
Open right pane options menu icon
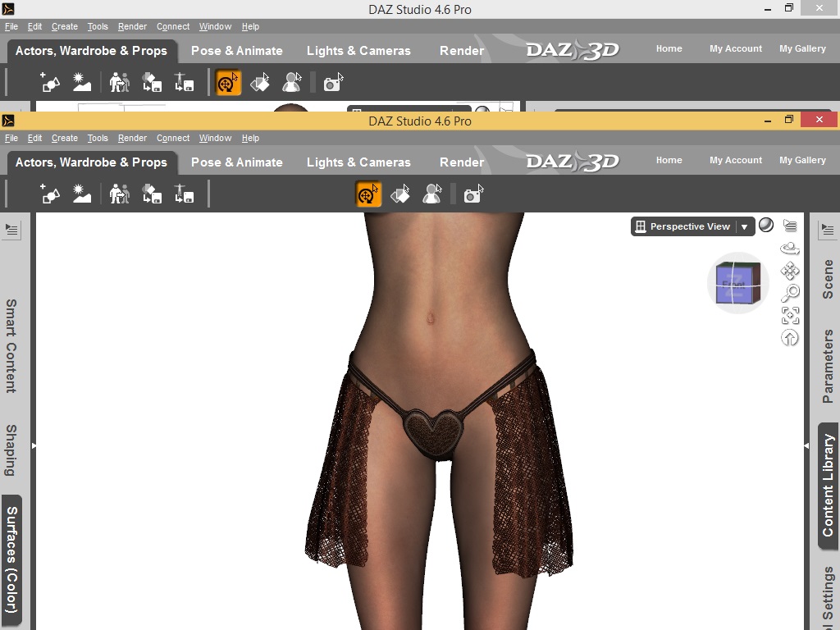828,230
